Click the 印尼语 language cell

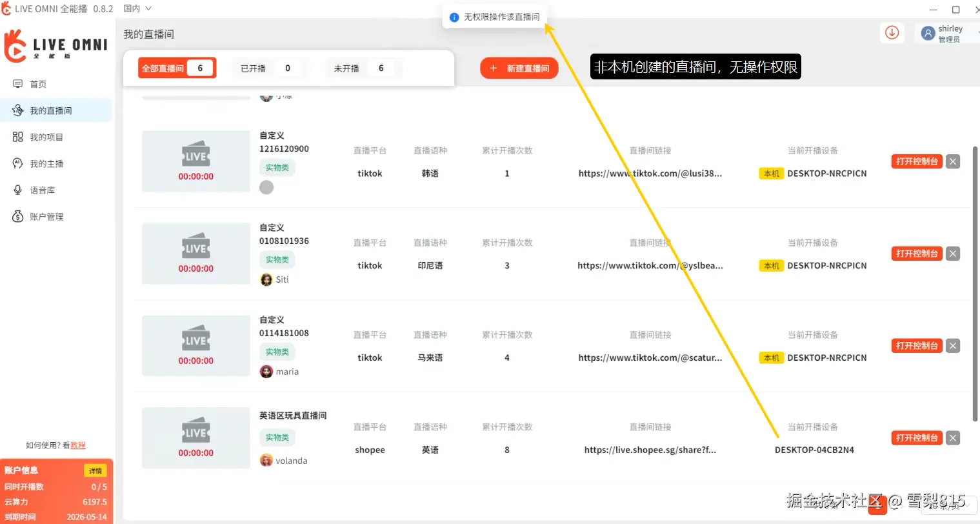click(430, 266)
